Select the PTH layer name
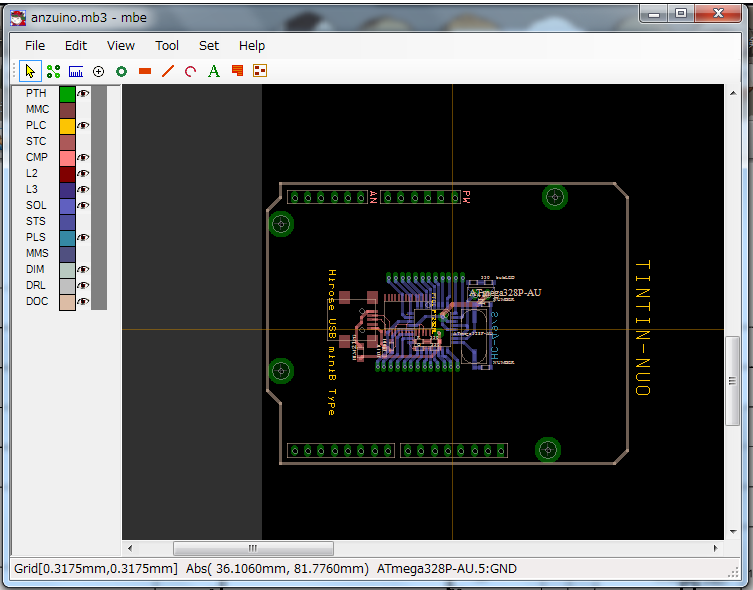 pos(36,93)
